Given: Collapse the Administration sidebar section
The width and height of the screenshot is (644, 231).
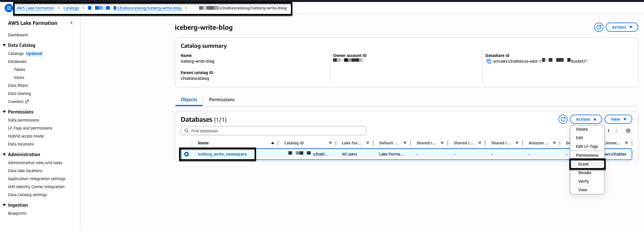Looking at the screenshot, I should 4,154.
